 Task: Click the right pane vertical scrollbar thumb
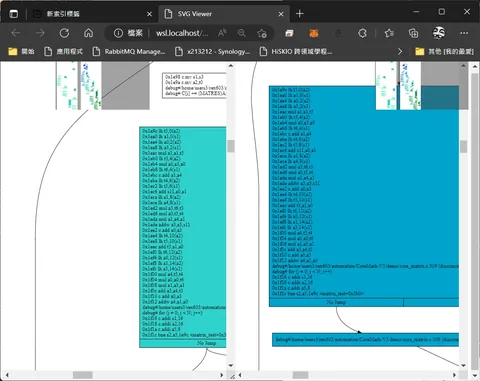(x=463, y=147)
